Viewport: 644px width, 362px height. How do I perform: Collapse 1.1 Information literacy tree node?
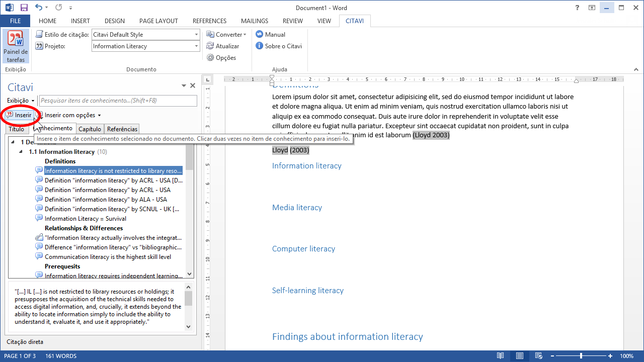pyautogui.click(x=21, y=151)
